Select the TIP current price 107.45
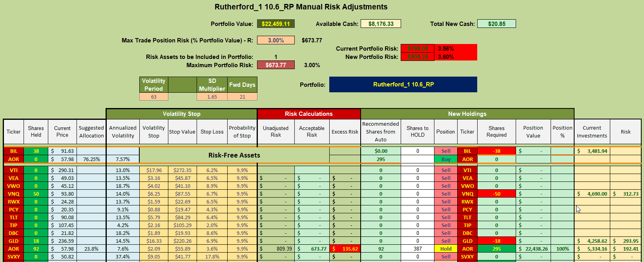 click(62, 225)
